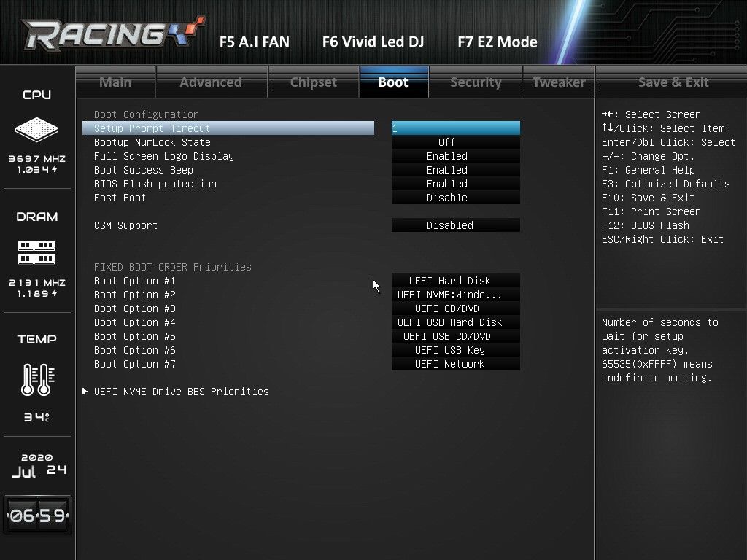Viewport: 747px width, 560px height.
Task: Change CSM Support Disabled value
Action: tap(456, 225)
